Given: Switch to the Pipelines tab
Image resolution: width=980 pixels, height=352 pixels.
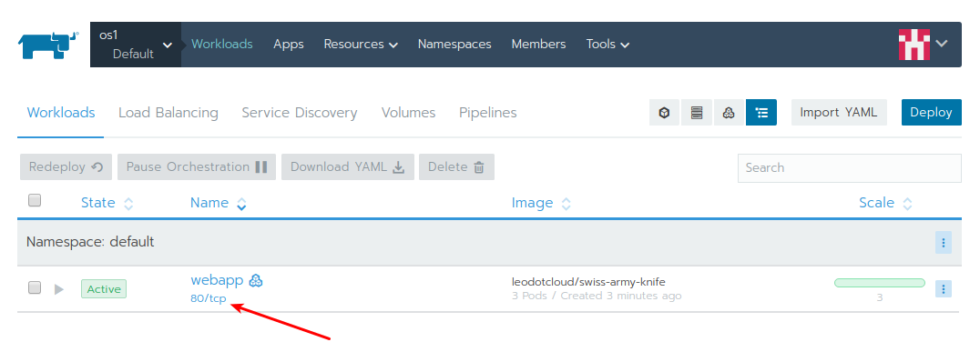Looking at the screenshot, I should [x=487, y=113].
